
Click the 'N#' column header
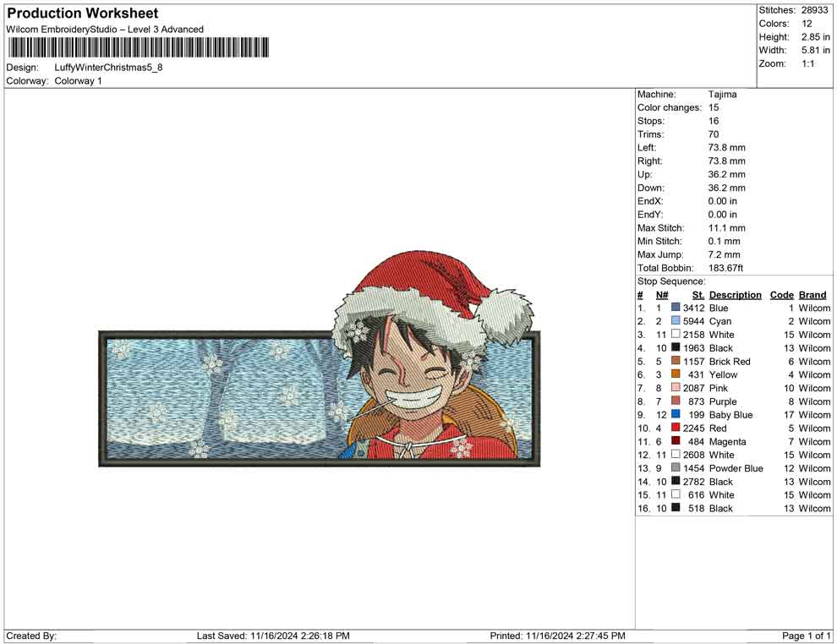[662, 294]
